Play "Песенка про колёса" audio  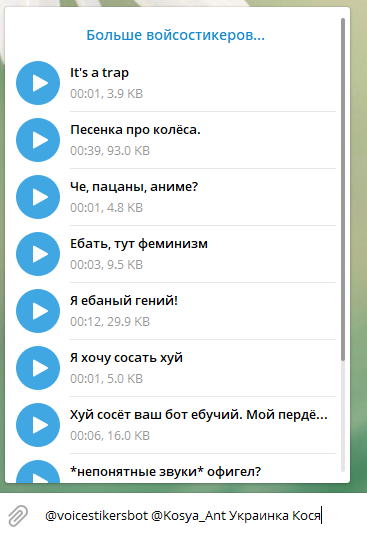coord(38,140)
